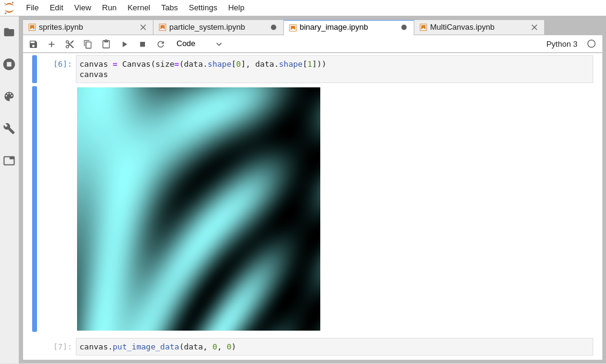
Task: Open the Settings menu
Action: coord(203,8)
